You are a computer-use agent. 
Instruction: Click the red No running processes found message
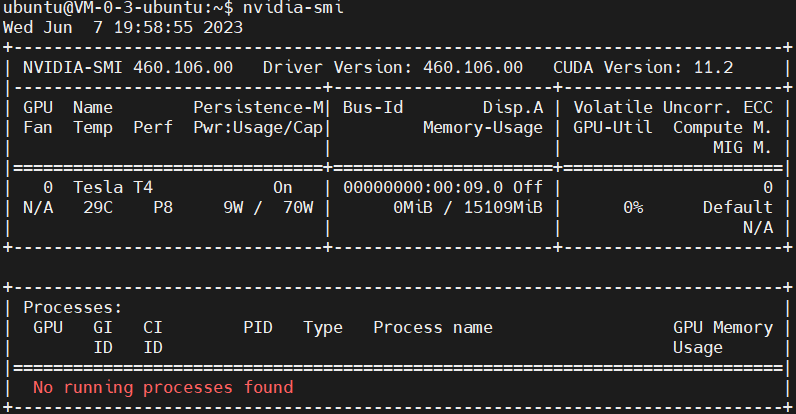click(x=163, y=387)
